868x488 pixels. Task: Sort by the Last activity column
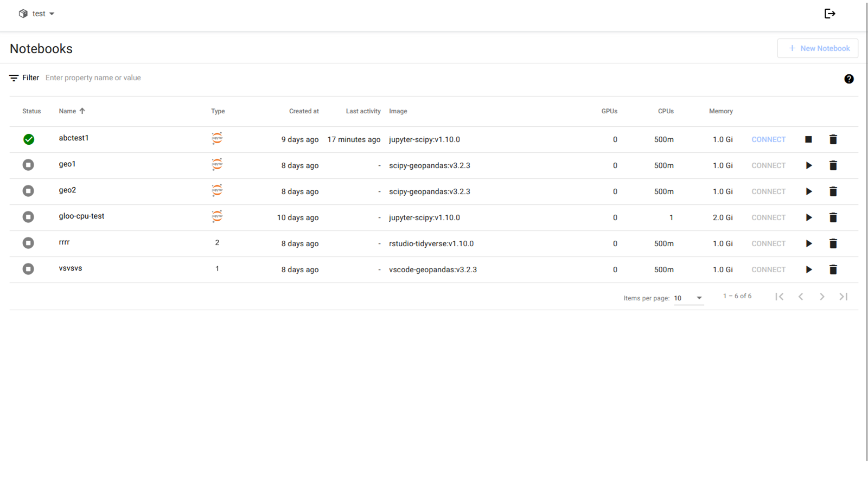tap(363, 111)
